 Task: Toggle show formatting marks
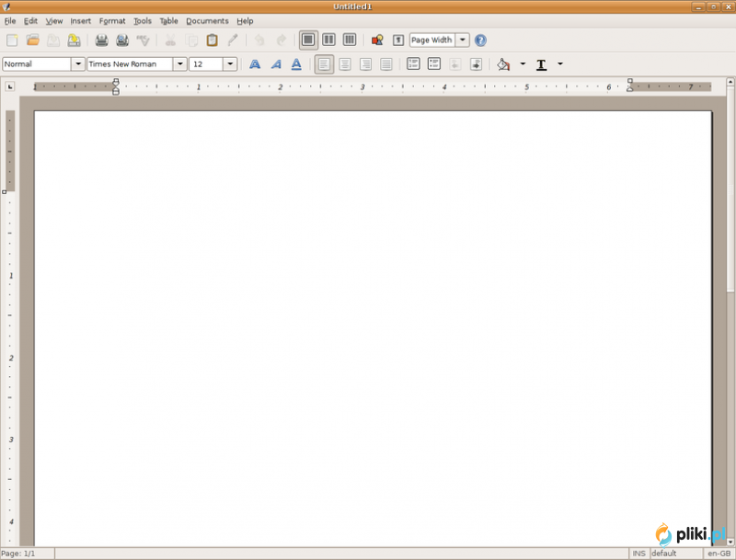[x=398, y=40]
